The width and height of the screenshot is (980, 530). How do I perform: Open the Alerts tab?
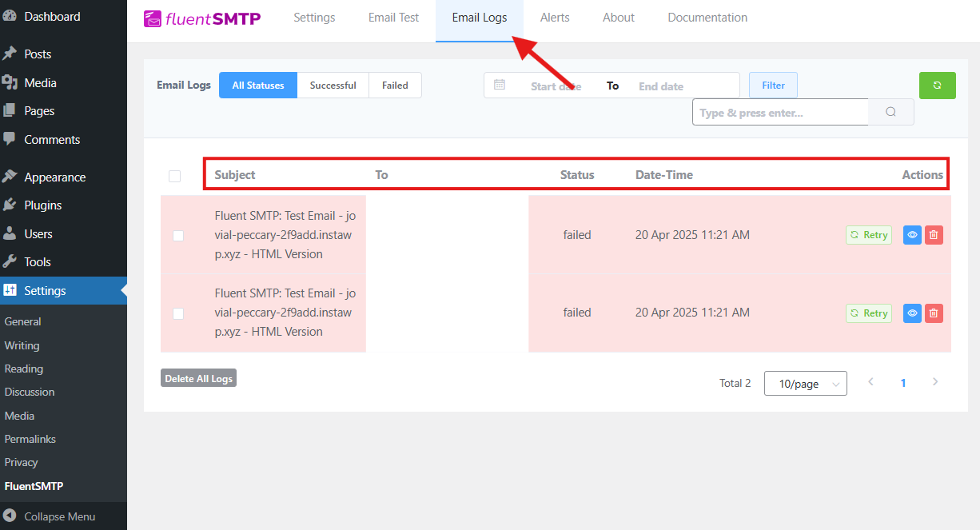(555, 18)
